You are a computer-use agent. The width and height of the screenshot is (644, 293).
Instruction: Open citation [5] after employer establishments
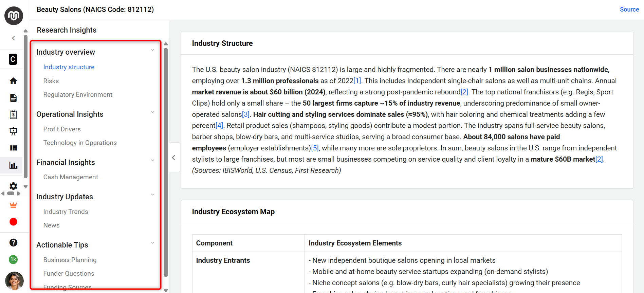315,148
